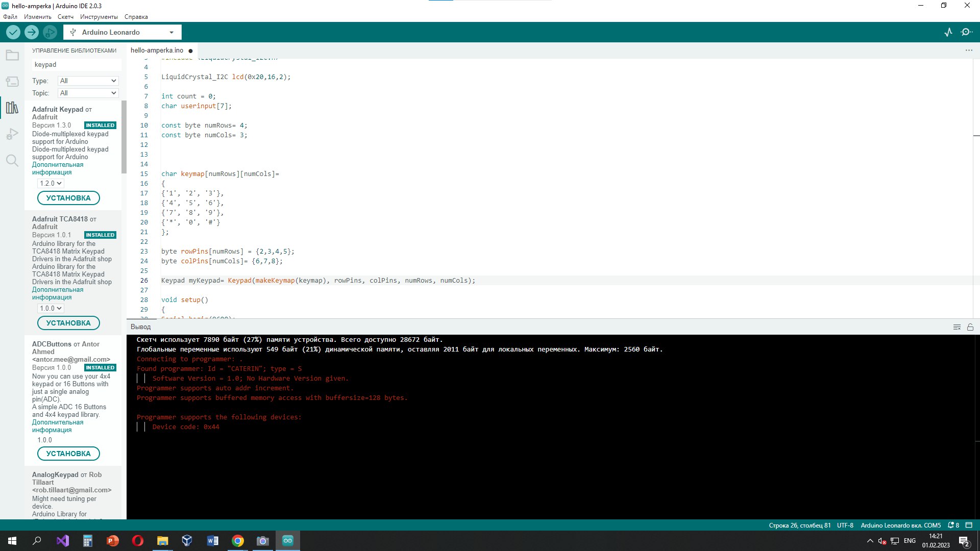This screenshot has height=551, width=980.
Task: Start debugging with the debug toolbar icon
Action: pos(50,32)
